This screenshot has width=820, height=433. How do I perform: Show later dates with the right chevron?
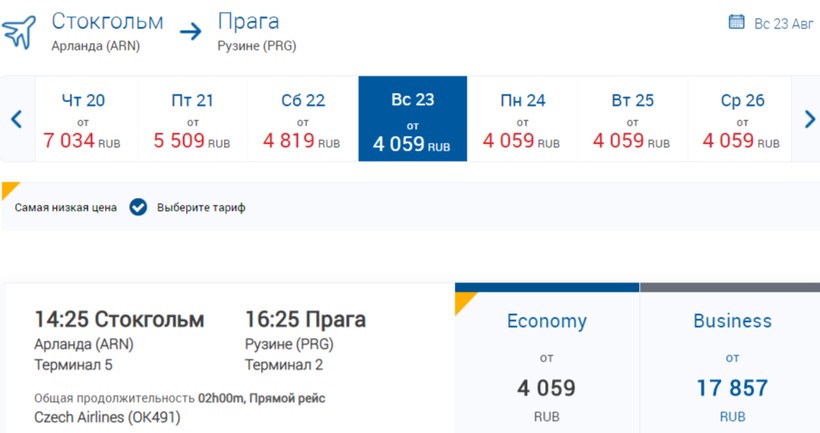809,119
